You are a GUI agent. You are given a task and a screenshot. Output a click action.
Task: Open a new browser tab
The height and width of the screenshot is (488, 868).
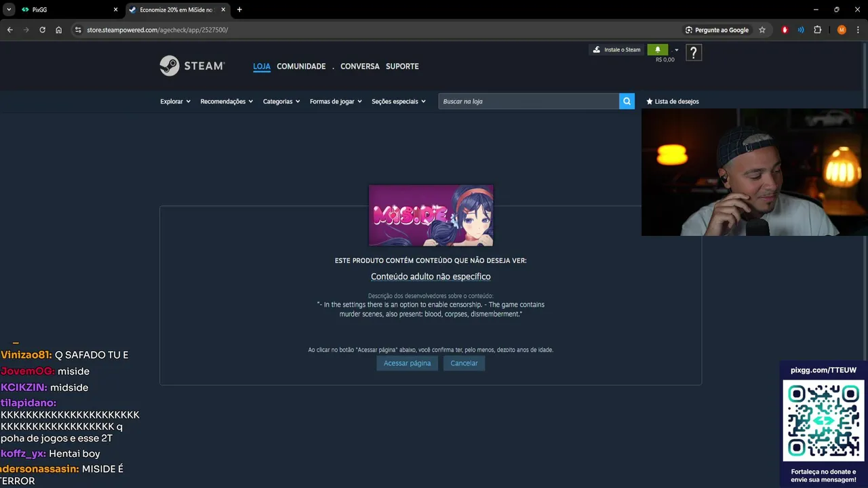tap(239, 9)
